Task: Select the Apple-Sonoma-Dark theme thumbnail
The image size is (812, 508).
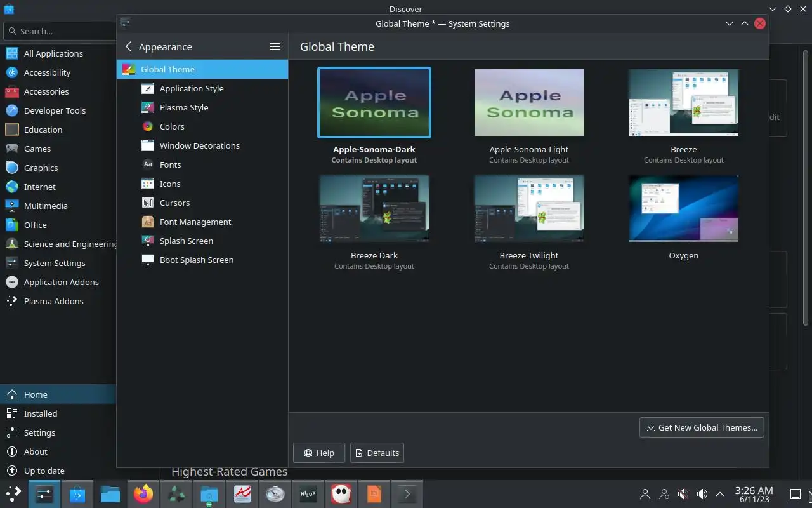Action: click(374, 102)
